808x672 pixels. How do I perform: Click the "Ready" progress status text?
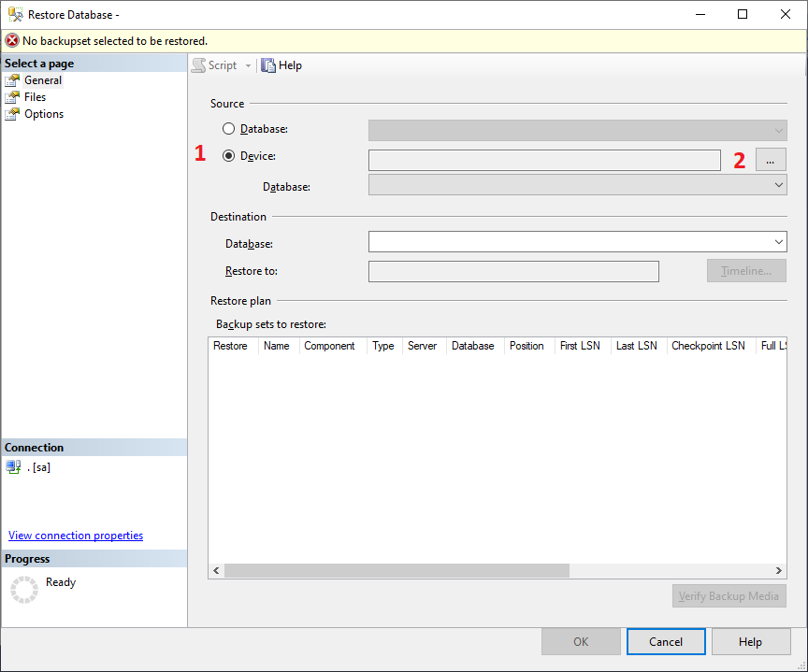point(61,582)
